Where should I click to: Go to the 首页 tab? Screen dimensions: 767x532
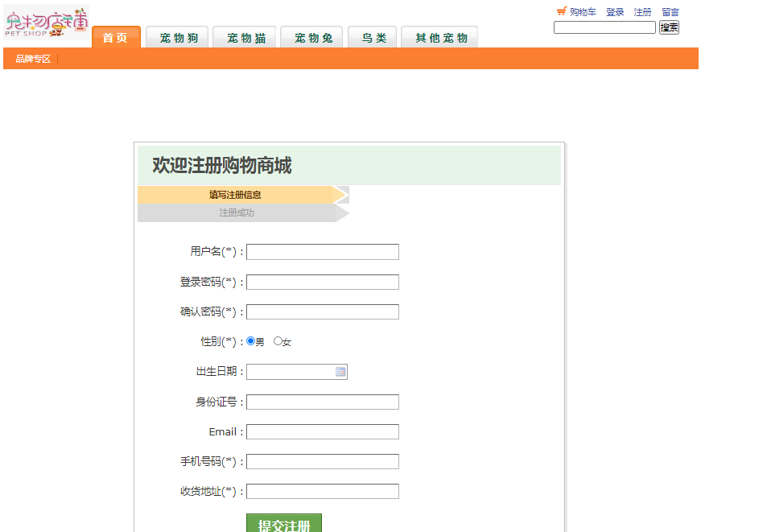[x=116, y=37]
